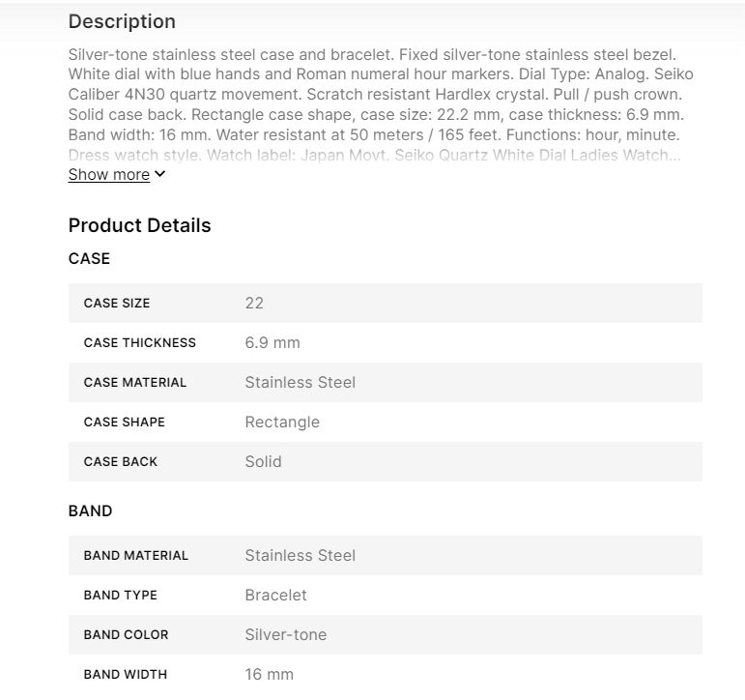
Task: Select the CASE MATERIAL row label
Action: click(135, 382)
